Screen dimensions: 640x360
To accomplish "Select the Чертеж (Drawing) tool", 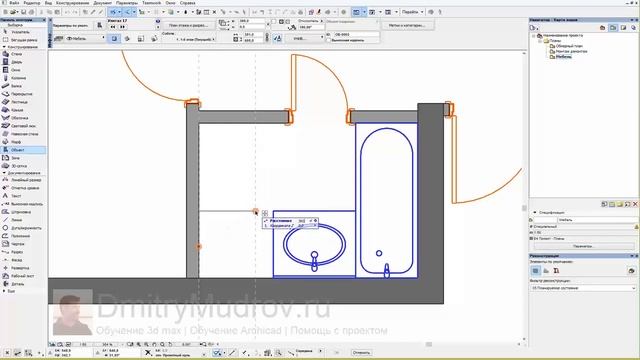I will pyautogui.click(x=23, y=244).
